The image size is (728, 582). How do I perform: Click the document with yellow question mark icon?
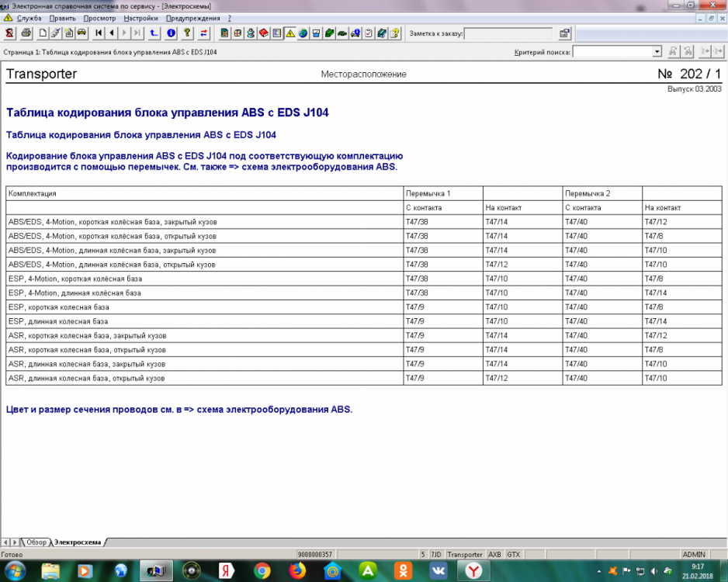point(394,33)
